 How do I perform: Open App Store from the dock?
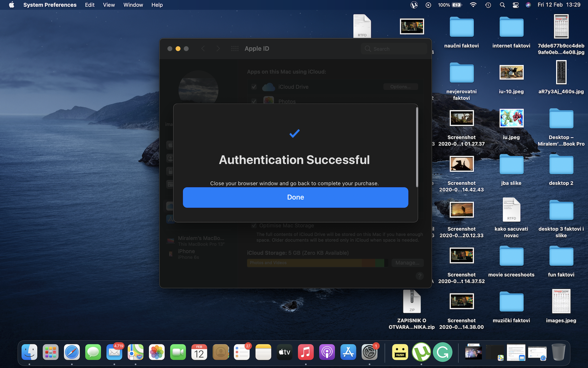pos(348,352)
